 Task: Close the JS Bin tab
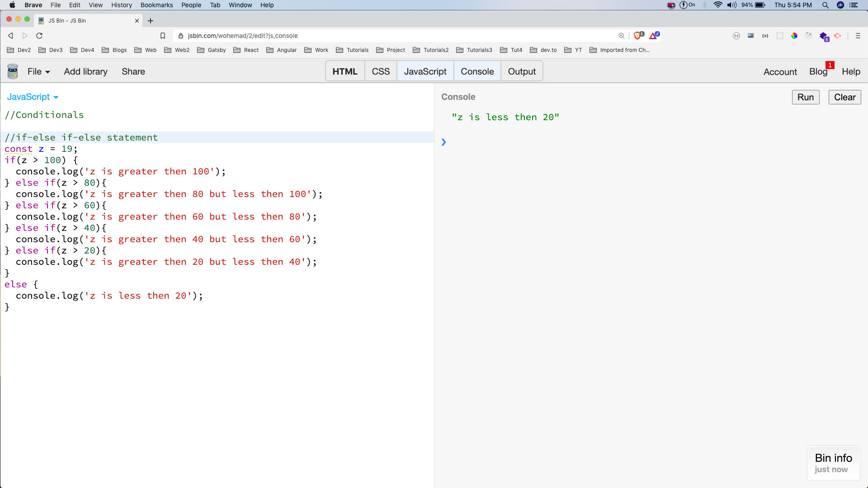(137, 21)
